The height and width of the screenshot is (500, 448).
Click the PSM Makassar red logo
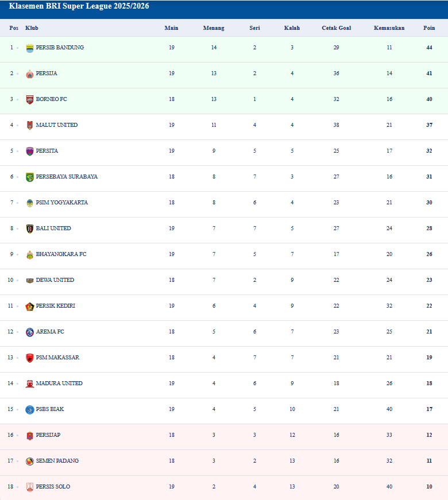point(30,358)
